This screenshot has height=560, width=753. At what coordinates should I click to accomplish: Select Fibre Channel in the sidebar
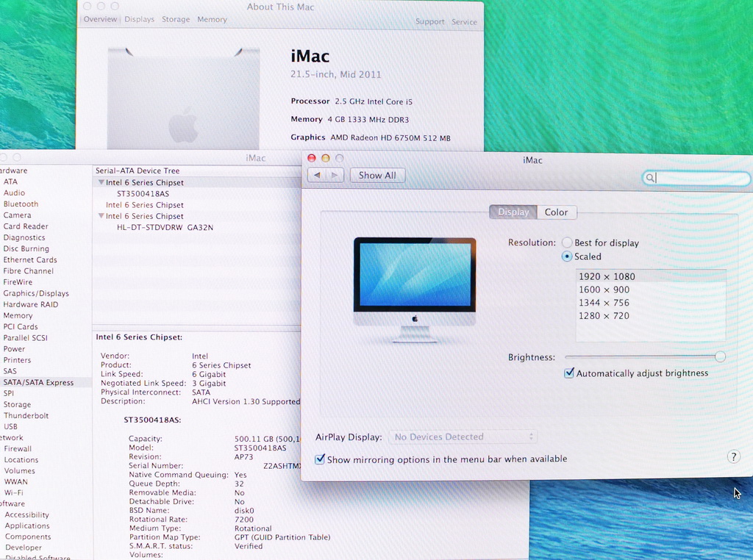(x=29, y=270)
